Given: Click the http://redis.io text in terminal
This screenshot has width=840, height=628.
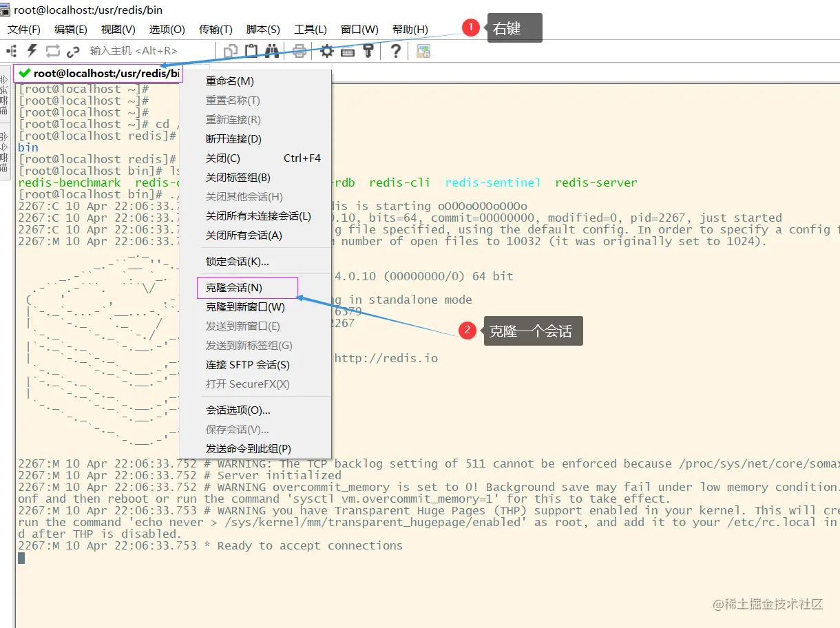Looking at the screenshot, I should (386, 358).
